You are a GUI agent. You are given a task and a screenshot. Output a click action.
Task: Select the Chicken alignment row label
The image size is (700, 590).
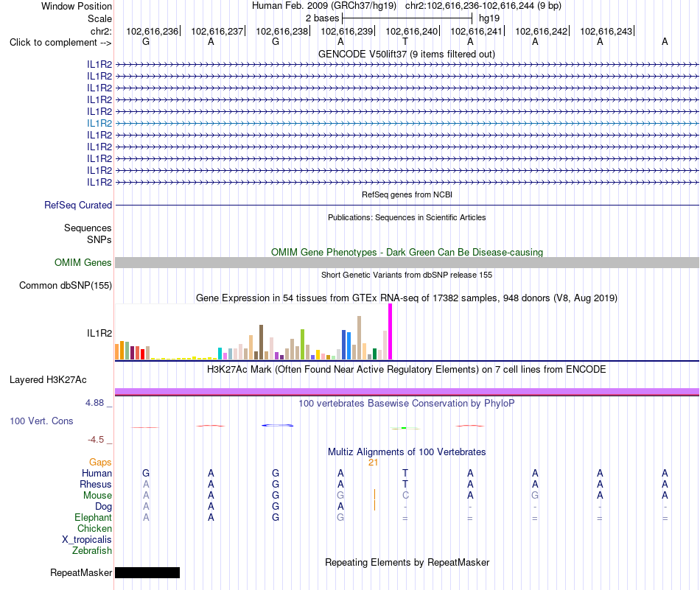pyautogui.click(x=94, y=528)
